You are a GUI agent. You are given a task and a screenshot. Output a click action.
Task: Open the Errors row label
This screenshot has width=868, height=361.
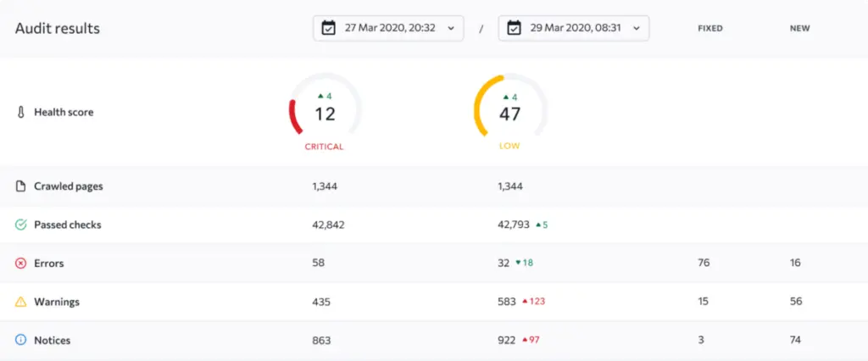tap(48, 264)
